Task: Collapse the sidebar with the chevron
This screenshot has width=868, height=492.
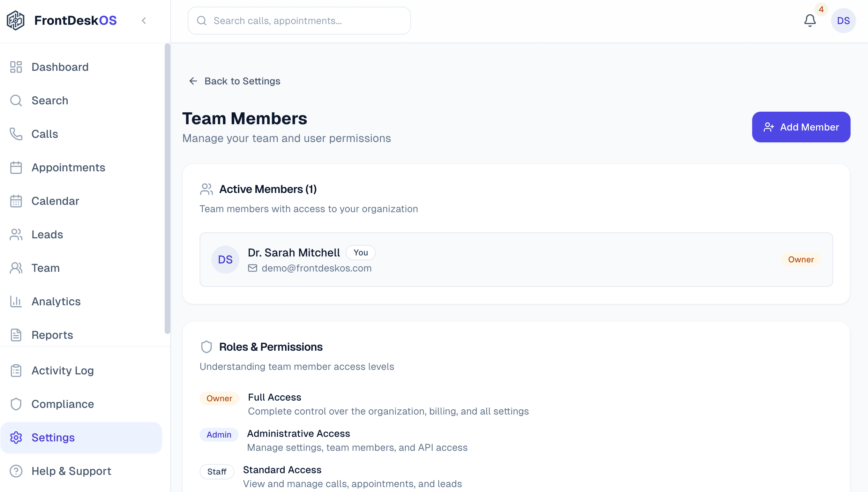Action: coord(144,20)
